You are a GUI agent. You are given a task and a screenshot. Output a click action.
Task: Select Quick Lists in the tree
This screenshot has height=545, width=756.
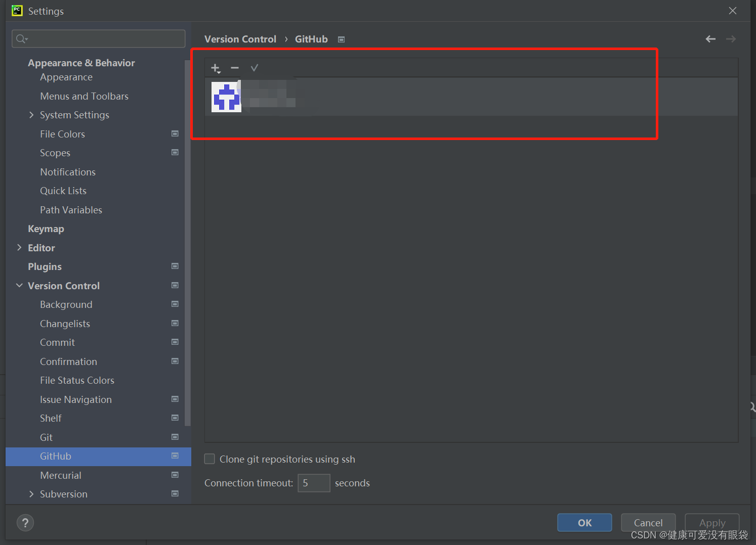(x=63, y=191)
